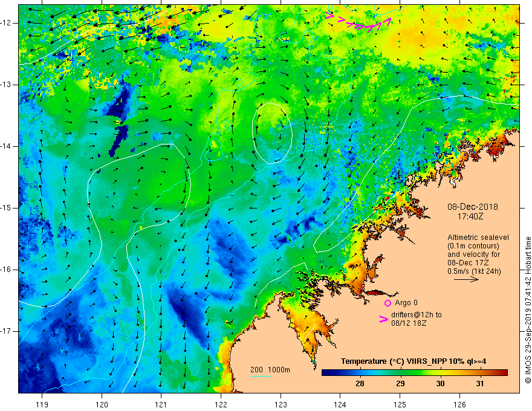Click longitude axis label '123'
Image resolution: width=532 pixels, height=411 pixels.
coord(281,404)
